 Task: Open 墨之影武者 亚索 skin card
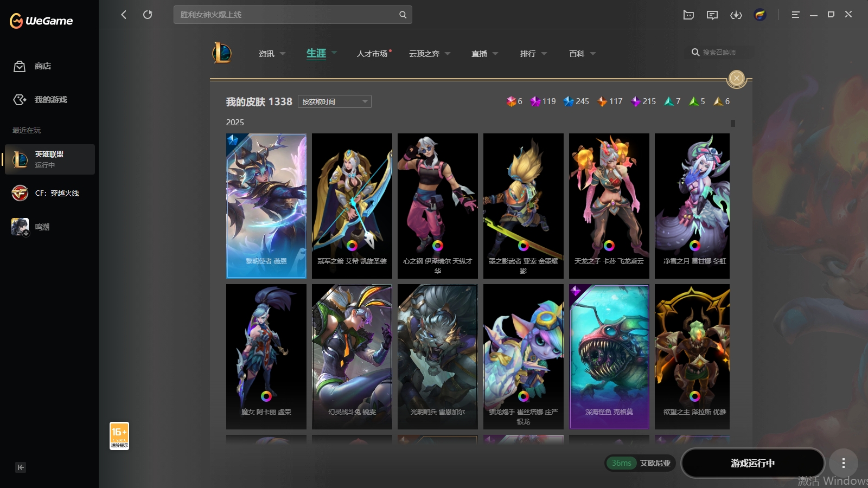(524, 206)
